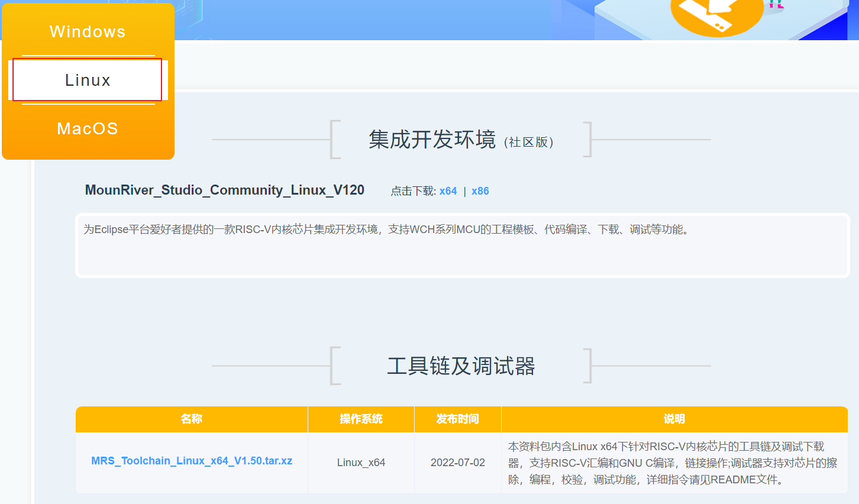Download the x86 MounRiver Studio build
The image size is (859, 504).
[480, 191]
